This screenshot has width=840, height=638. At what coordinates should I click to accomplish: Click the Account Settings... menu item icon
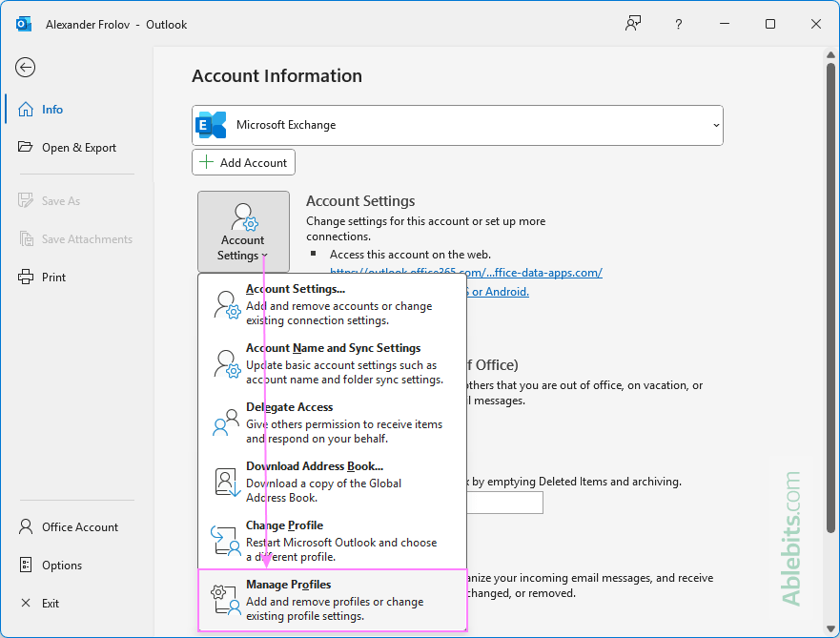[228, 305]
